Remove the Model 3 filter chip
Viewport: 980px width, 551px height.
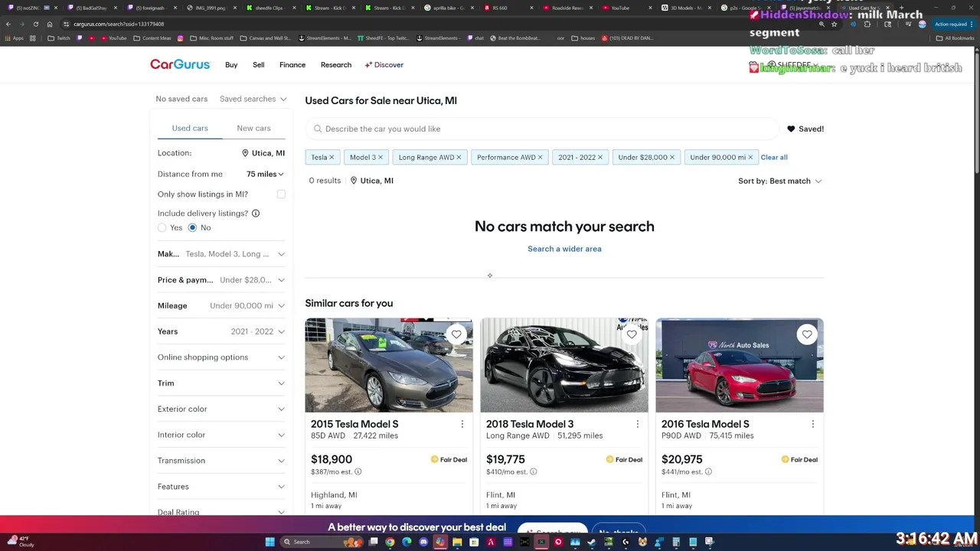[380, 158]
